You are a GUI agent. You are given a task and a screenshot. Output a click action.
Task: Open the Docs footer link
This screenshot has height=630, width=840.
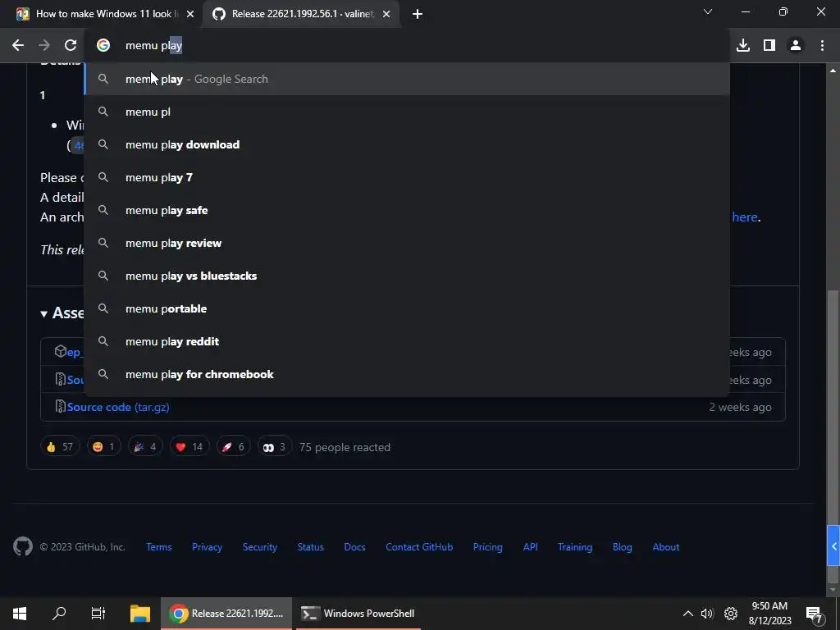[354, 547]
